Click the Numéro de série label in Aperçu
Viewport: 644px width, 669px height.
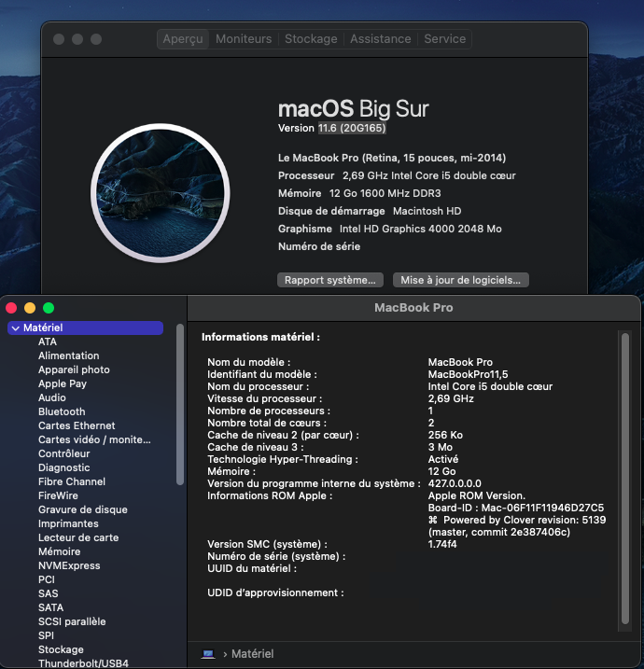(319, 246)
